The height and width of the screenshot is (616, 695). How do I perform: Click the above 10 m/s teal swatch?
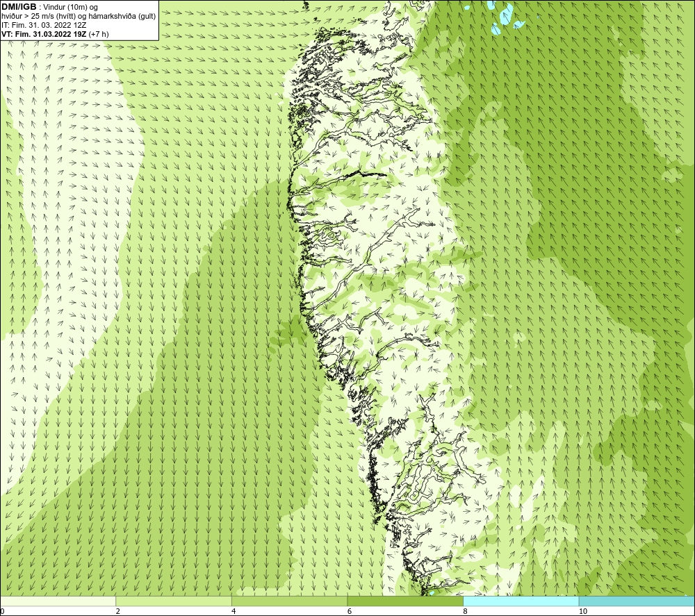point(637,601)
